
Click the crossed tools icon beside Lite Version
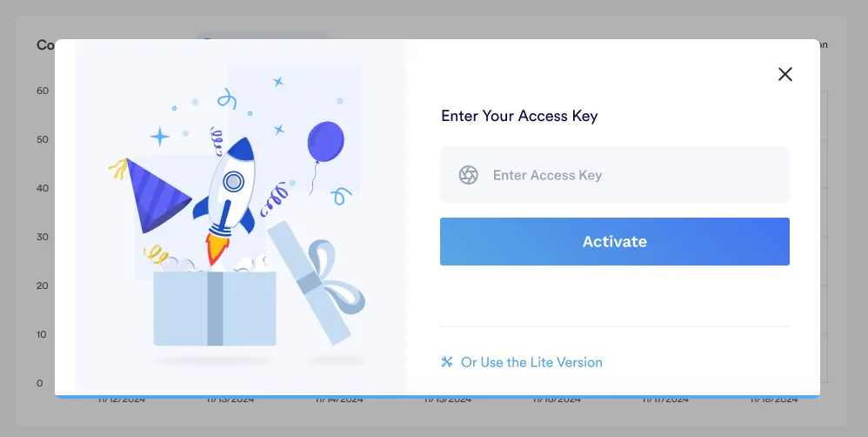(x=447, y=362)
